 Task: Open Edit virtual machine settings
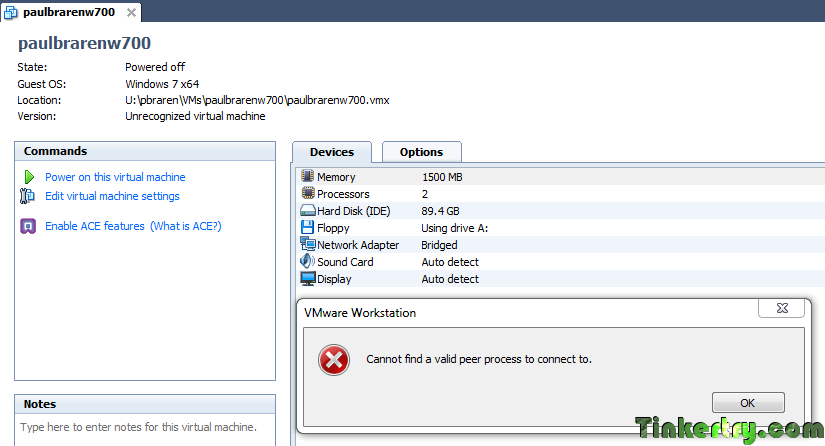[112, 196]
